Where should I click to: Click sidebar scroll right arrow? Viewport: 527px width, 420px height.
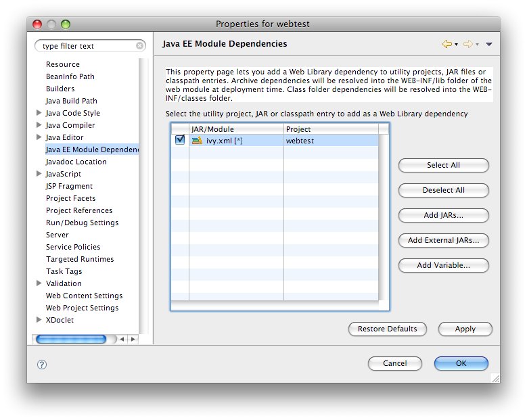click(x=133, y=340)
